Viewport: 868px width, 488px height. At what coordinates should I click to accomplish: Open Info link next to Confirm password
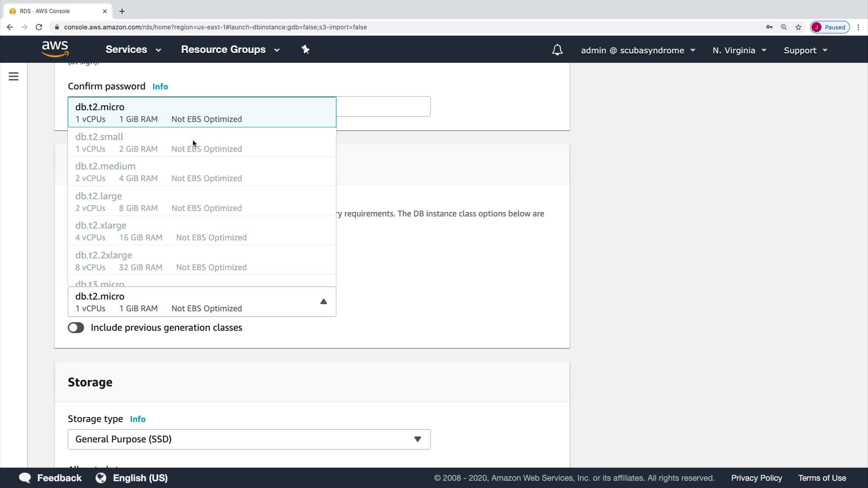[160, 86]
